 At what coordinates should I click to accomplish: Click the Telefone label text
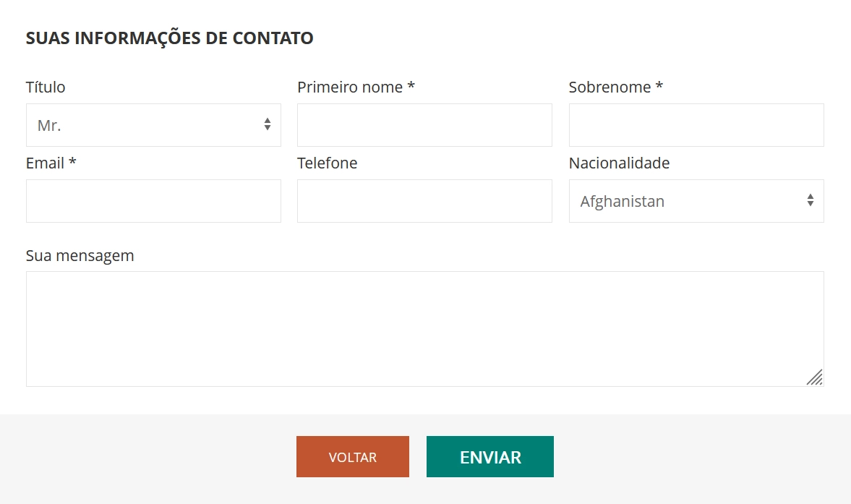pyautogui.click(x=327, y=163)
